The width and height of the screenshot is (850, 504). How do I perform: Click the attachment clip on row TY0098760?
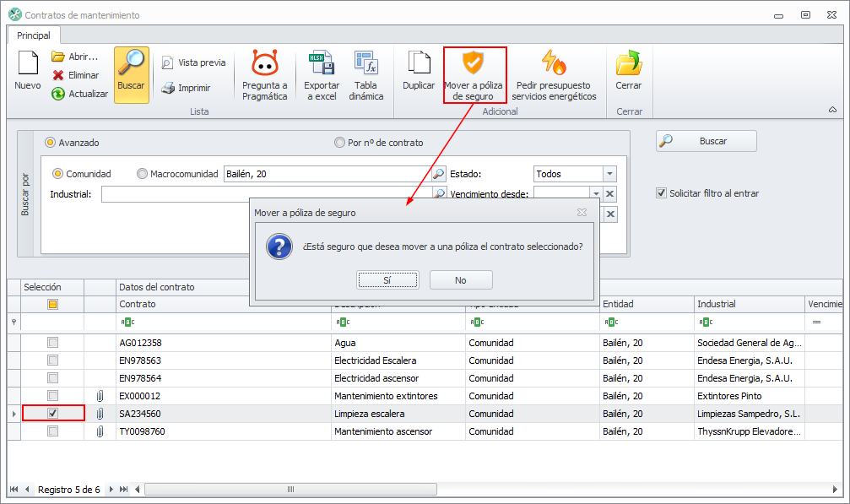100,432
